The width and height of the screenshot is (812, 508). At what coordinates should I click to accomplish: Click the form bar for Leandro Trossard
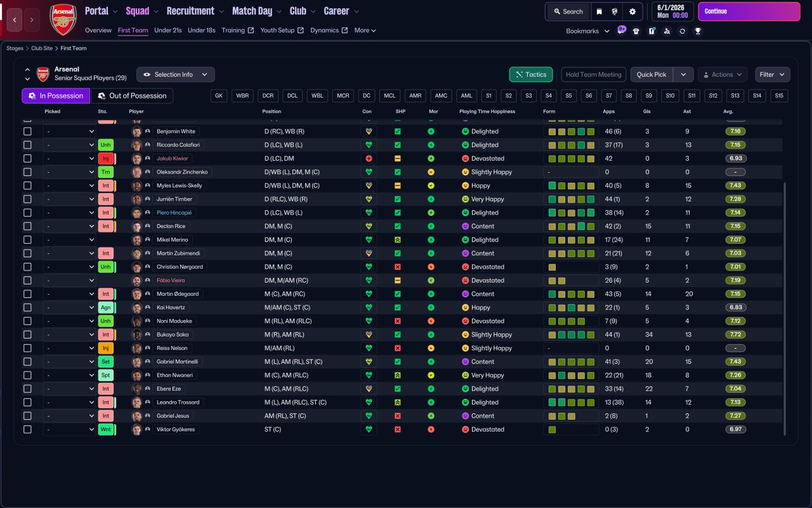tap(571, 403)
